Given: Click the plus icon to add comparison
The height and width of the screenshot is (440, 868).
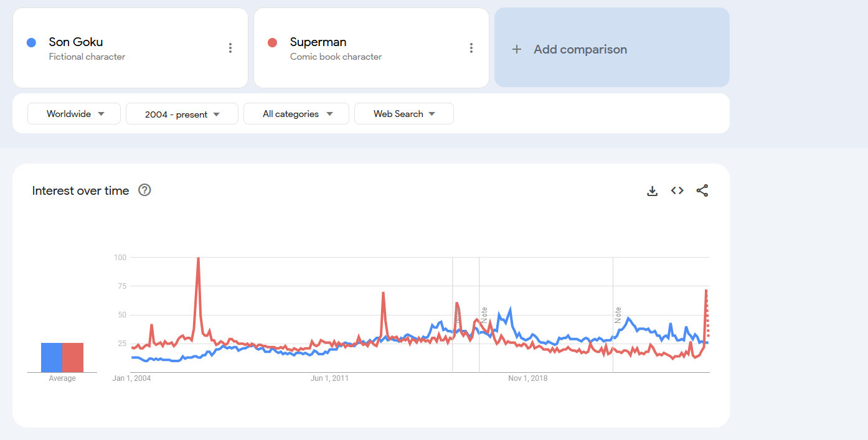Looking at the screenshot, I should [x=517, y=49].
